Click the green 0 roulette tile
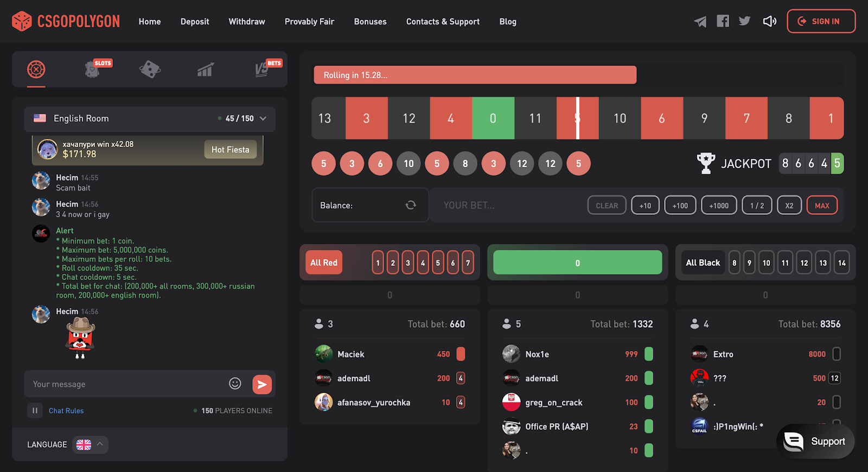The image size is (868, 472). [493, 118]
